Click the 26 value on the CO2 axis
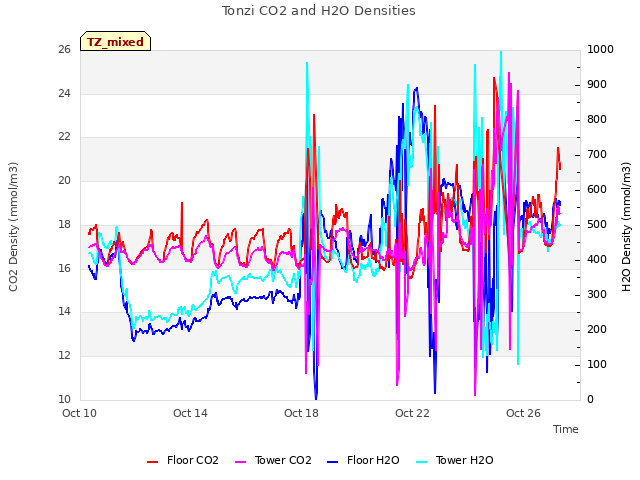 pos(64,50)
